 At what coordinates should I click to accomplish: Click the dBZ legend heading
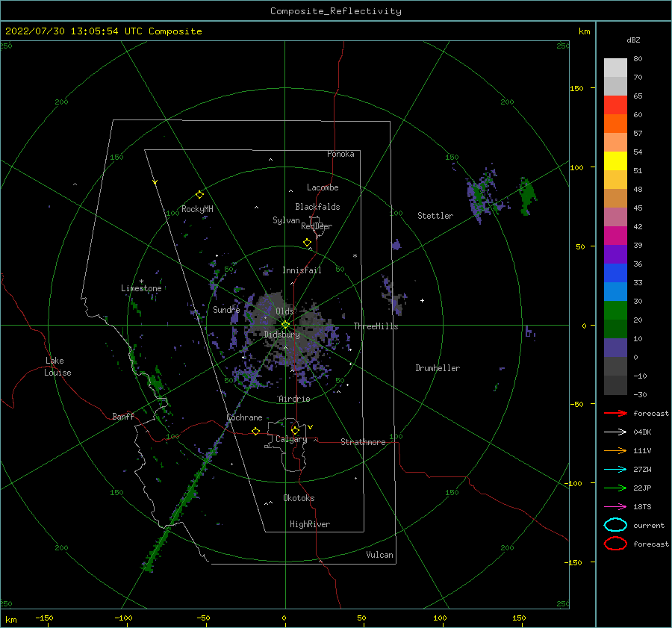point(633,40)
